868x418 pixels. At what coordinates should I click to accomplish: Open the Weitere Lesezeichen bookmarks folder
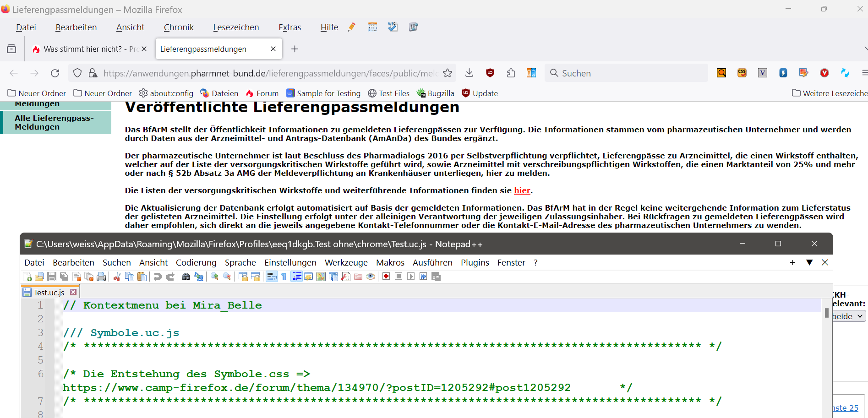[x=830, y=93]
